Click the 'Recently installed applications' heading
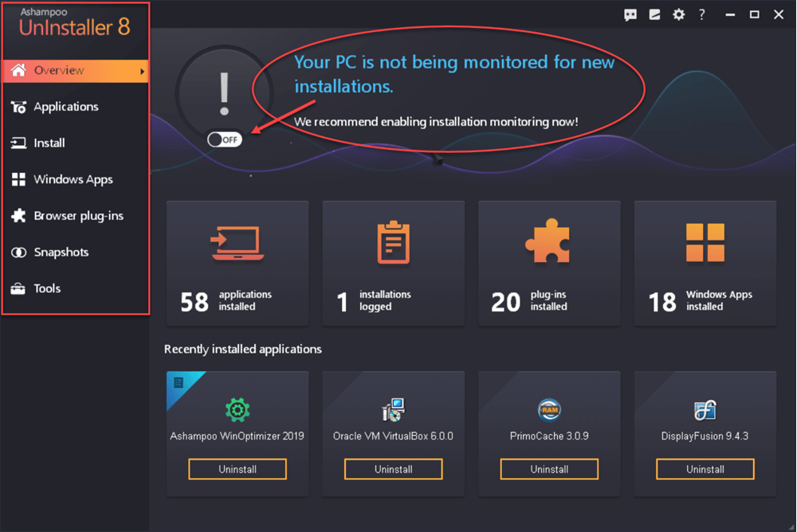Image resolution: width=797 pixels, height=532 pixels. point(243,349)
